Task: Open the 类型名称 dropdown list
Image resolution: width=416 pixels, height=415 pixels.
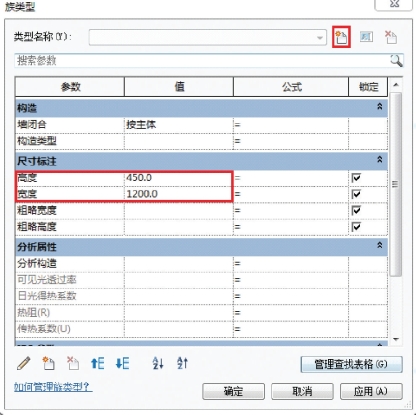Action: [x=320, y=37]
